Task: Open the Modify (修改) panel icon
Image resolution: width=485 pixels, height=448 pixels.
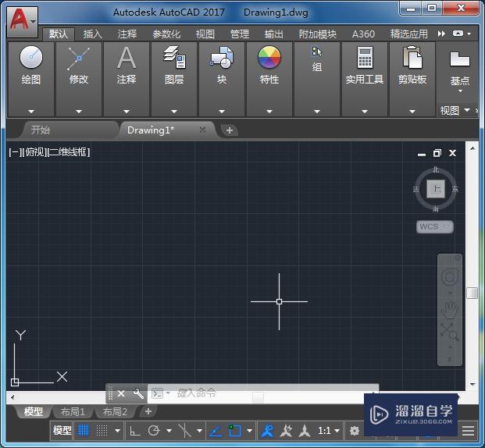Action: tap(79, 58)
